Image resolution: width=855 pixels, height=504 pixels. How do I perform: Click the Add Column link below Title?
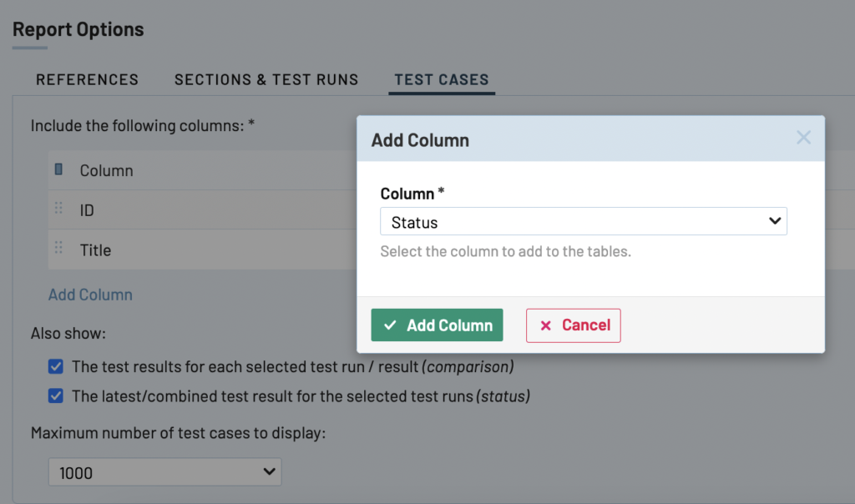click(x=90, y=295)
